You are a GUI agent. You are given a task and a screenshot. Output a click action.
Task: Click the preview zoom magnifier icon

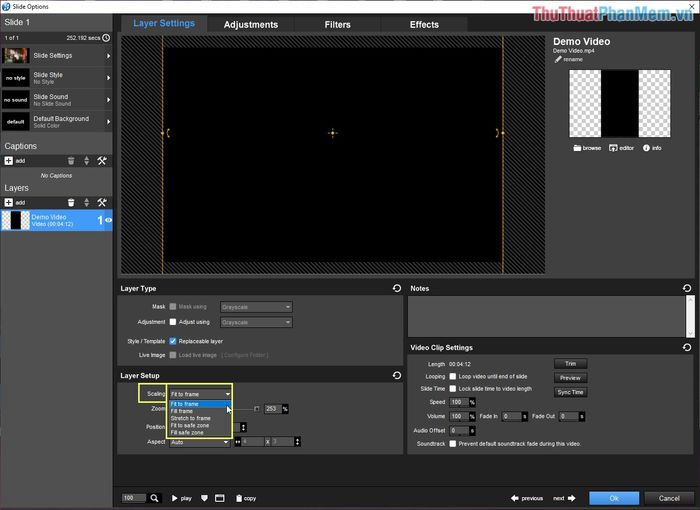point(154,498)
